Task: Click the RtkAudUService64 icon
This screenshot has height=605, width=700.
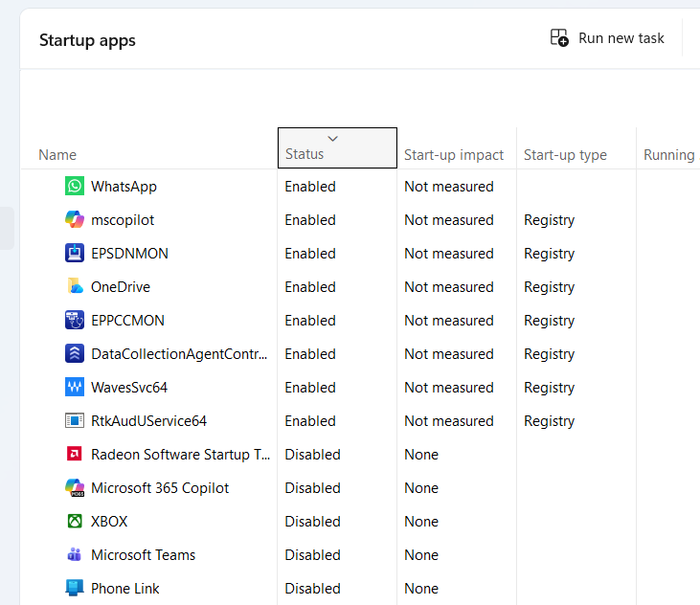Action: (75, 421)
